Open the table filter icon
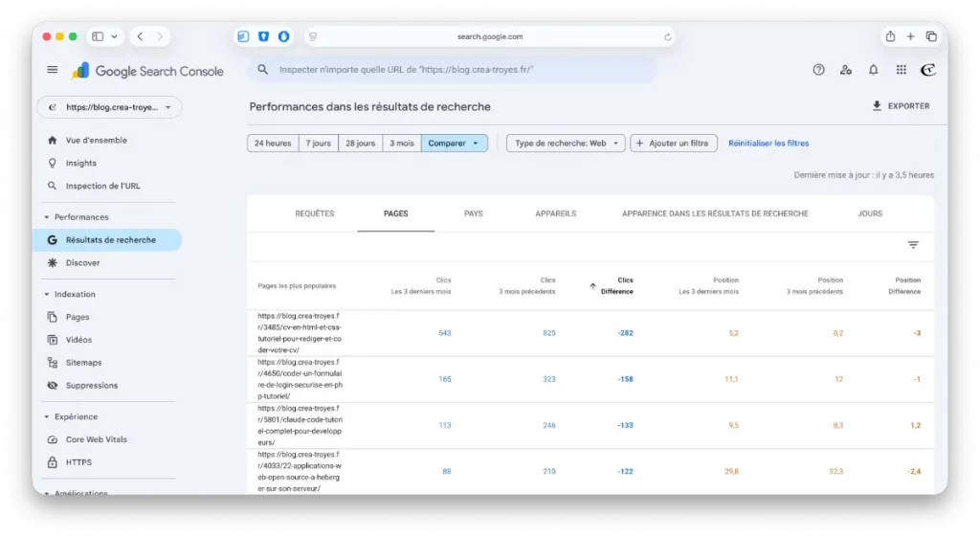The height and width of the screenshot is (537, 980). click(x=913, y=245)
